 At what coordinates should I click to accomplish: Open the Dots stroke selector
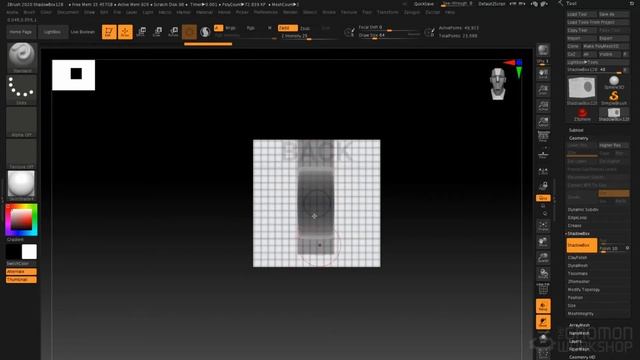(21, 90)
